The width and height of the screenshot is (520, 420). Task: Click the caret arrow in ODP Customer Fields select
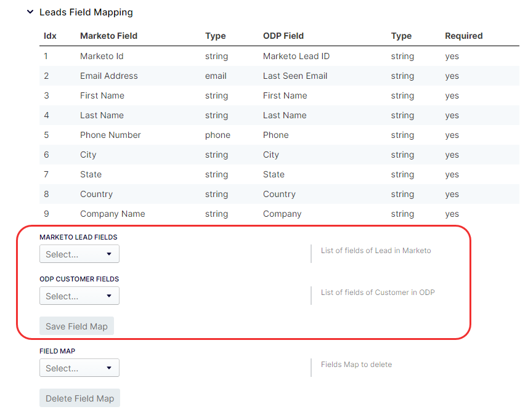109,296
